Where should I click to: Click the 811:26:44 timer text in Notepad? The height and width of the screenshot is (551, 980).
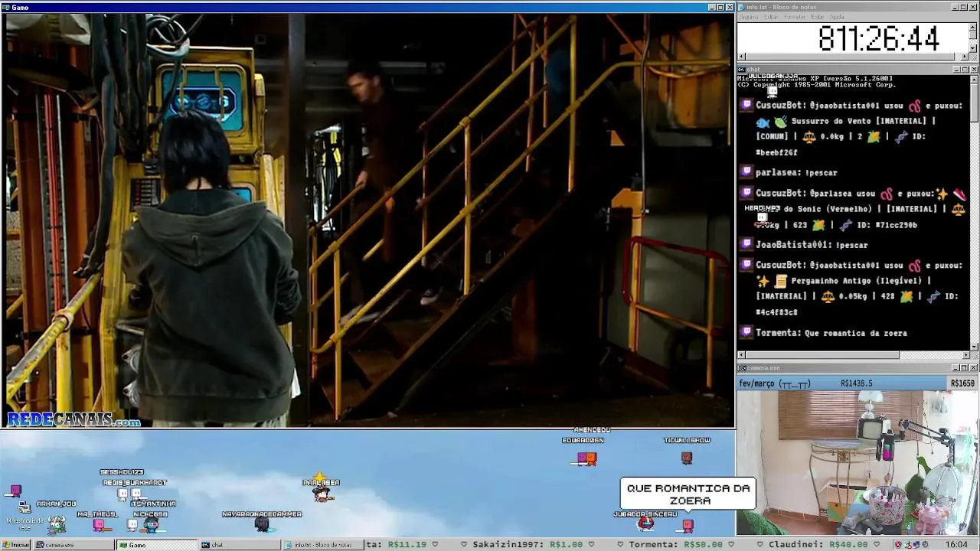click(878, 38)
